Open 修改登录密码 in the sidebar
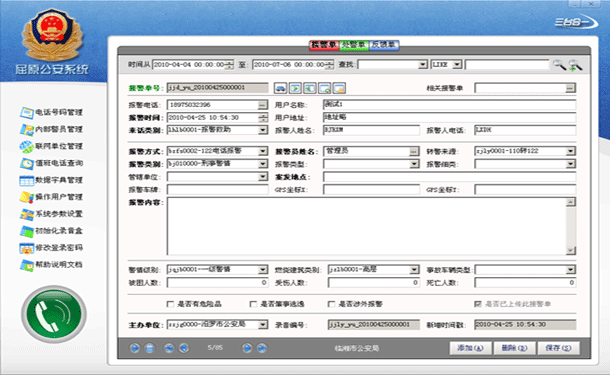 pos(51,248)
